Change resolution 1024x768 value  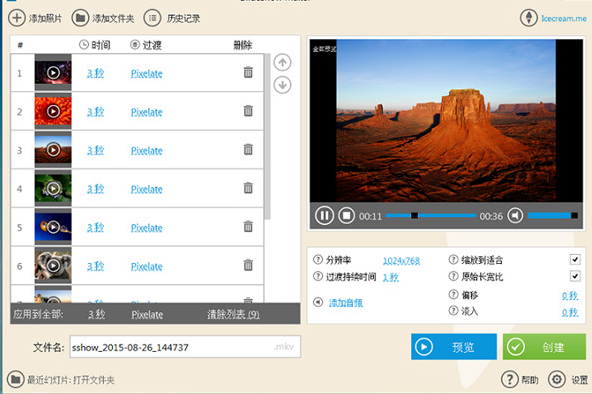pyautogui.click(x=401, y=260)
